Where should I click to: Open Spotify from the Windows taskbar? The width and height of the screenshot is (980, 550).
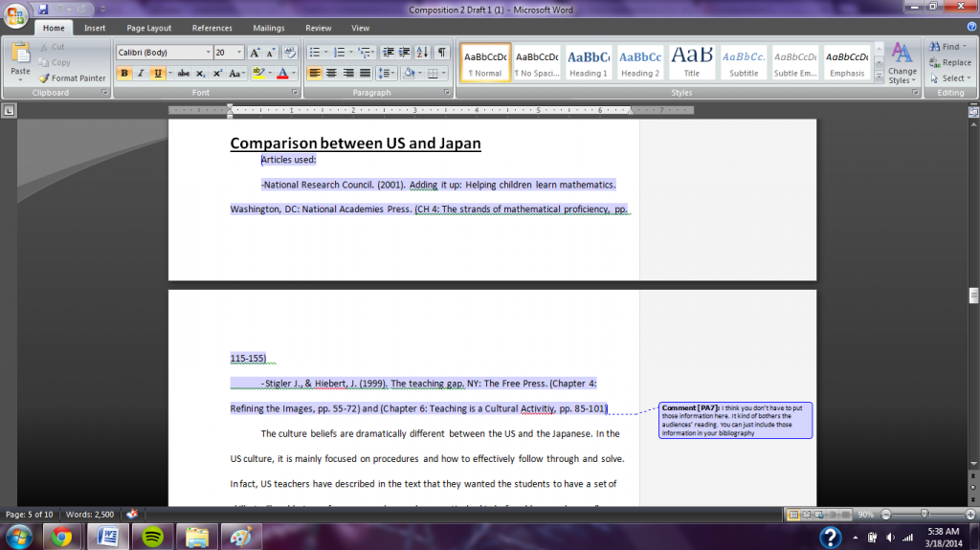pos(151,537)
